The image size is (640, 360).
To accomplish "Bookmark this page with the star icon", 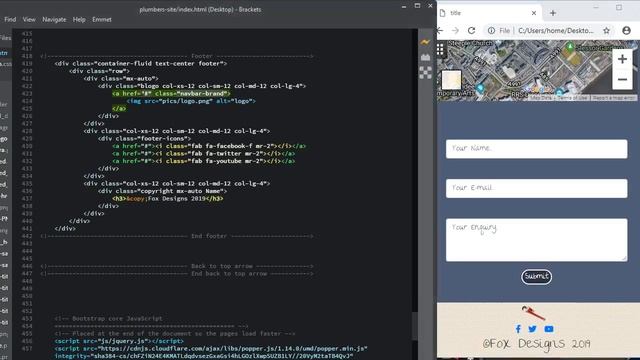I will pyautogui.click(x=607, y=31).
